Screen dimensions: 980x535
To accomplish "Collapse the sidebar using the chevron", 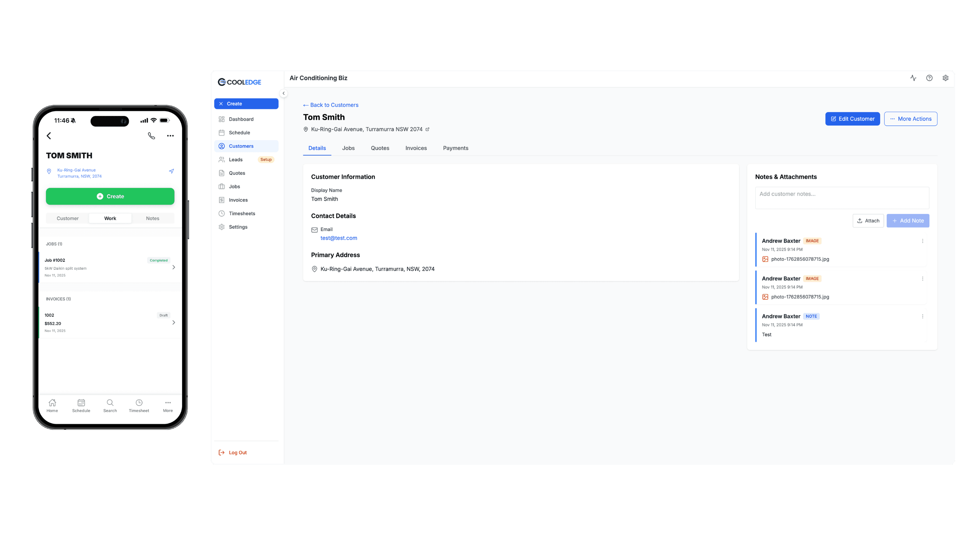I will pyautogui.click(x=284, y=93).
